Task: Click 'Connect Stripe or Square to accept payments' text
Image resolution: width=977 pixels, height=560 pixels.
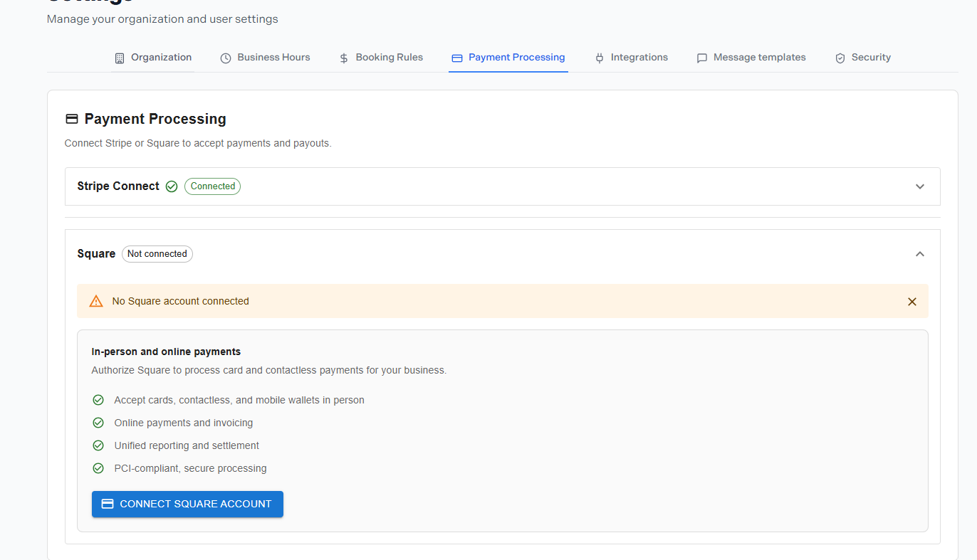Action: point(198,144)
